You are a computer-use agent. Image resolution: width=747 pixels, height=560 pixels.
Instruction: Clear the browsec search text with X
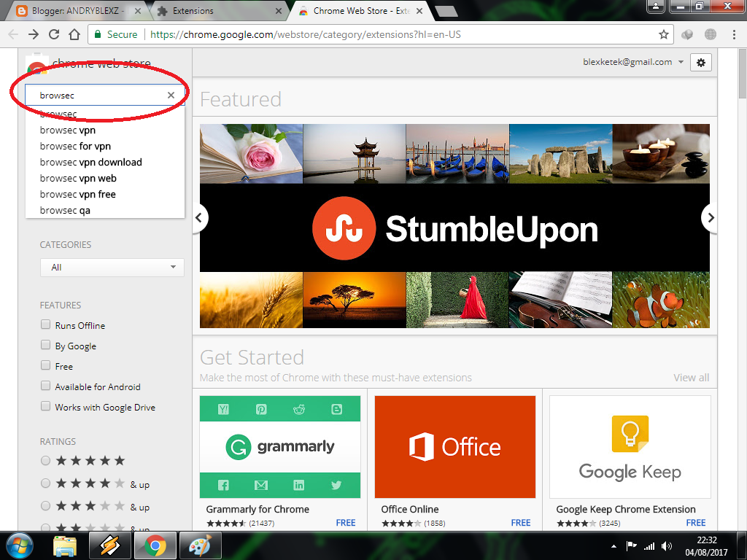171,96
